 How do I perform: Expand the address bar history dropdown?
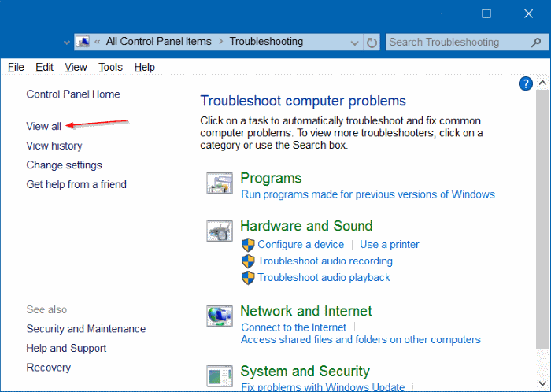tap(354, 43)
